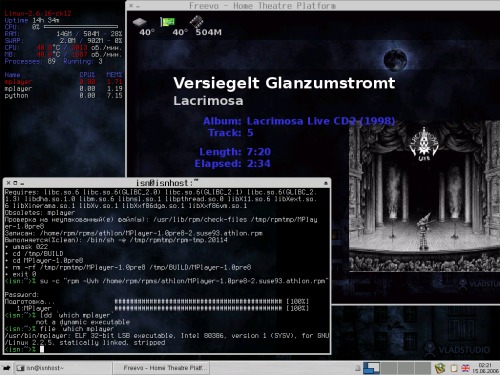500x375 pixels.
Task: Click the Elapsed: 2:34 value
Action: coord(259,164)
